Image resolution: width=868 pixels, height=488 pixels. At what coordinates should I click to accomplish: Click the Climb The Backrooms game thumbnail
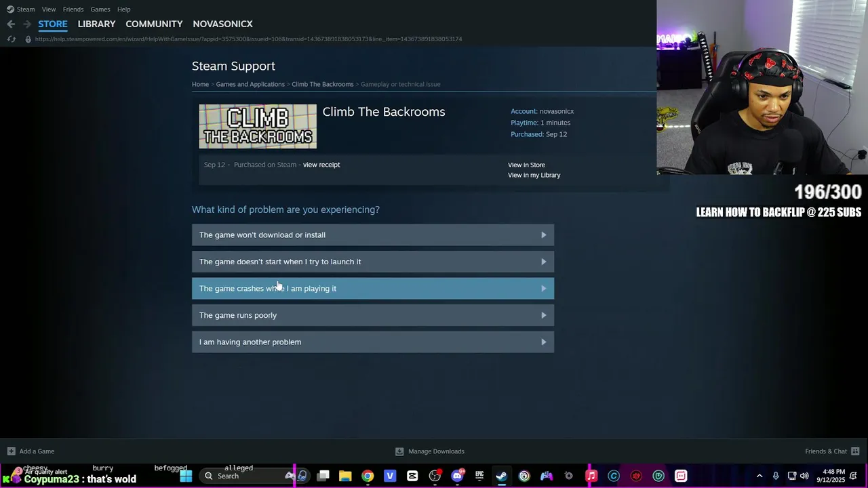258,126
